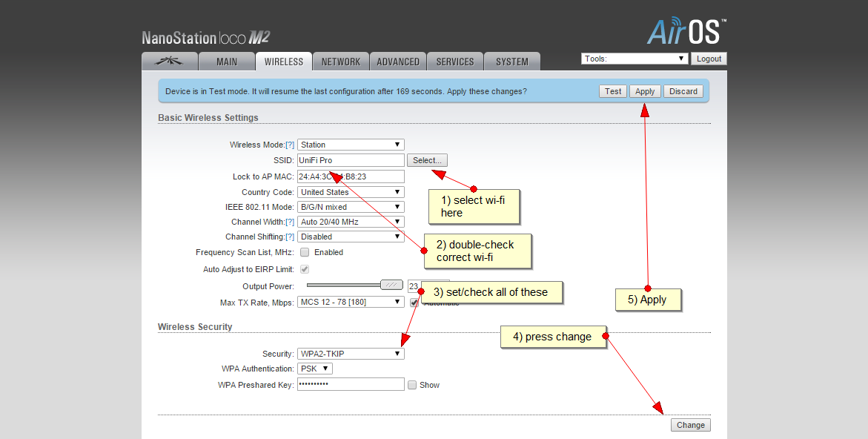Switch to the WIRELESS tab
This screenshot has width=868, height=439.
coord(283,62)
